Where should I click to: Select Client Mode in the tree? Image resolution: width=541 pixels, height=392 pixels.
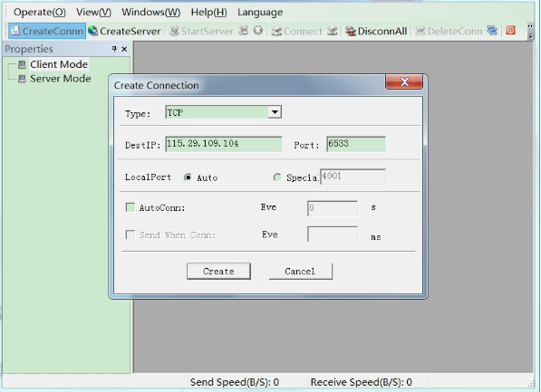(x=59, y=64)
